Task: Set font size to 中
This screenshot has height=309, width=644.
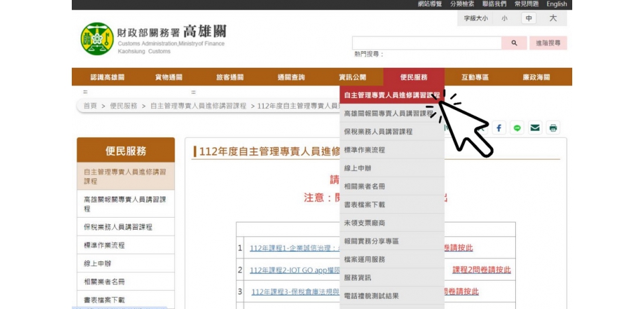Action: pos(529,18)
